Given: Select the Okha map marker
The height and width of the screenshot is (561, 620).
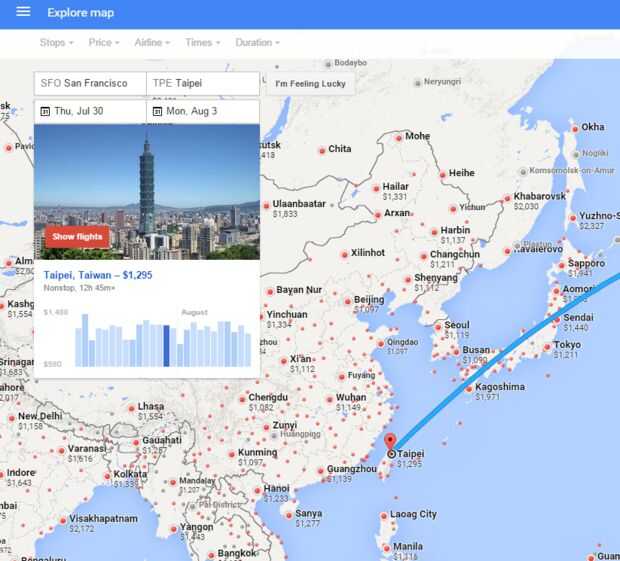Looking at the screenshot, I should click(575, 129).
